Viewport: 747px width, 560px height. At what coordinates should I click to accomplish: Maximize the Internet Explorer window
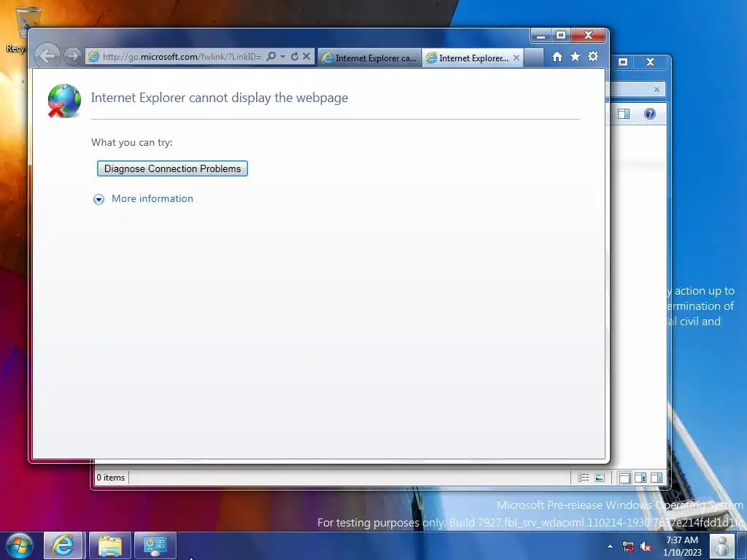(561, 35)
